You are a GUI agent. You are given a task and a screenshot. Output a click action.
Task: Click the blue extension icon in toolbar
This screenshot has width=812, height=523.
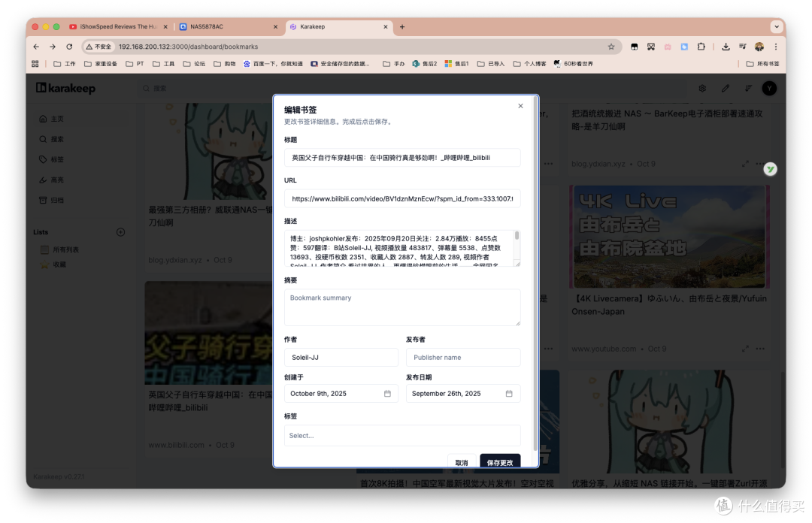coord(684,47)
